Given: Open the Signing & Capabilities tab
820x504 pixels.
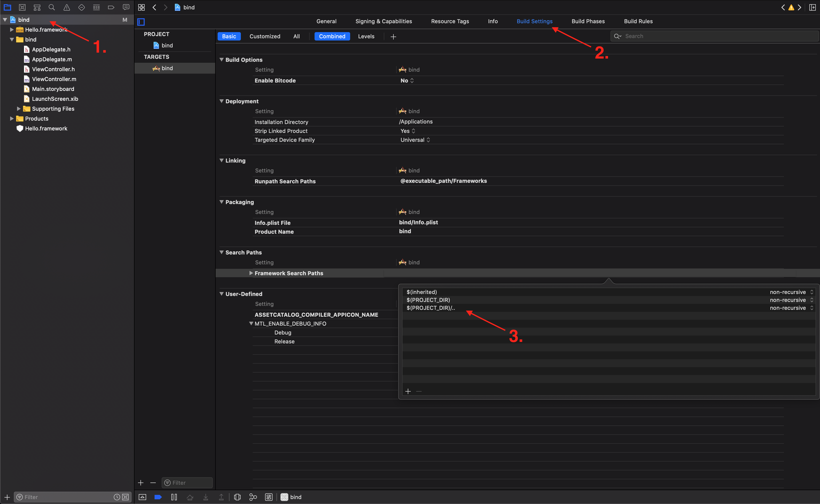Looking at the screenshot, I should point(384,21).
